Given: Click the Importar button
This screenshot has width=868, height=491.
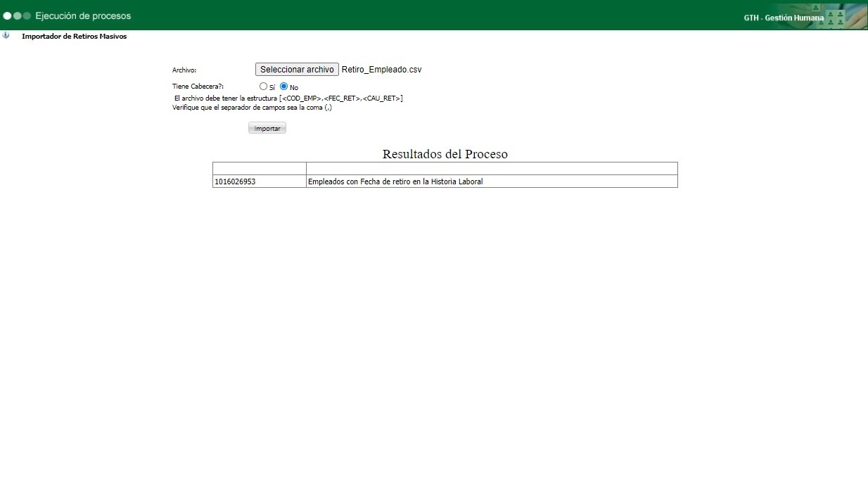Looking at the screenshot, I should point(267,129).
